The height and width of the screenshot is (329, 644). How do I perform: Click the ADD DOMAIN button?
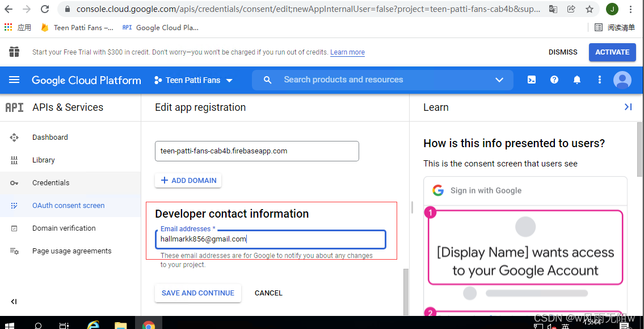pos(188,181)
